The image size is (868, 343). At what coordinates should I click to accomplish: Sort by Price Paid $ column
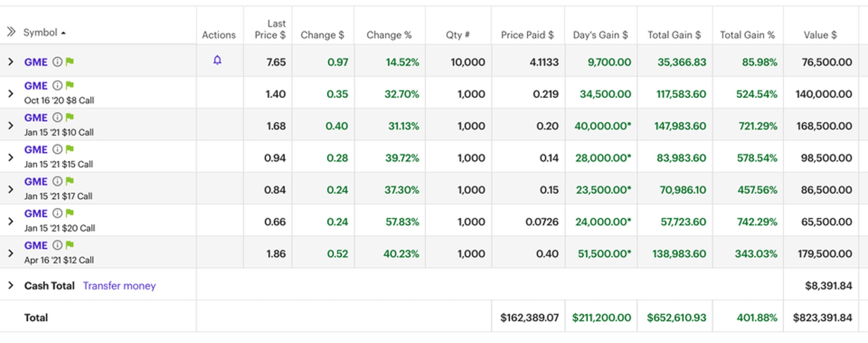coord(527,35)
